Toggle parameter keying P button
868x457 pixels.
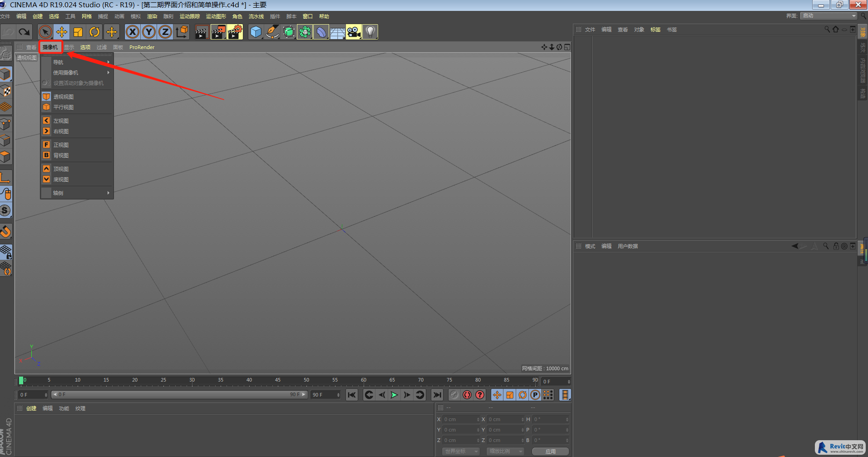[x=535, y=395]
